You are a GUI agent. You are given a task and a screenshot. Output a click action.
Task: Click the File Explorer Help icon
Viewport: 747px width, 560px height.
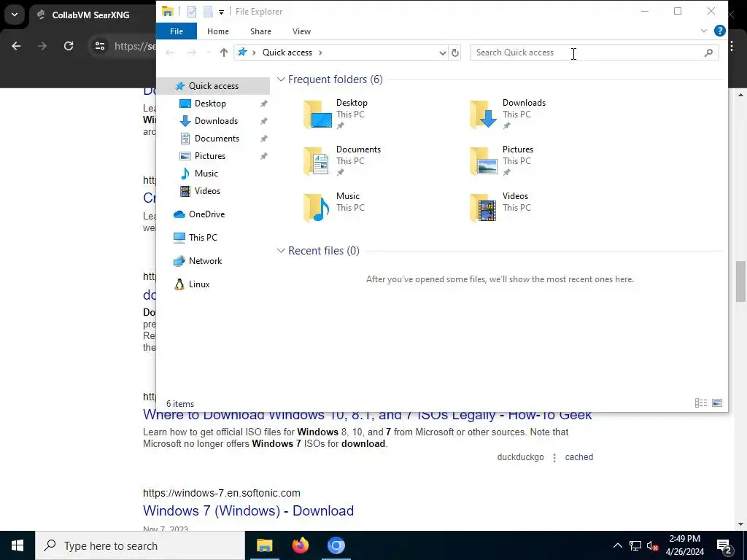tap(719, 31)
